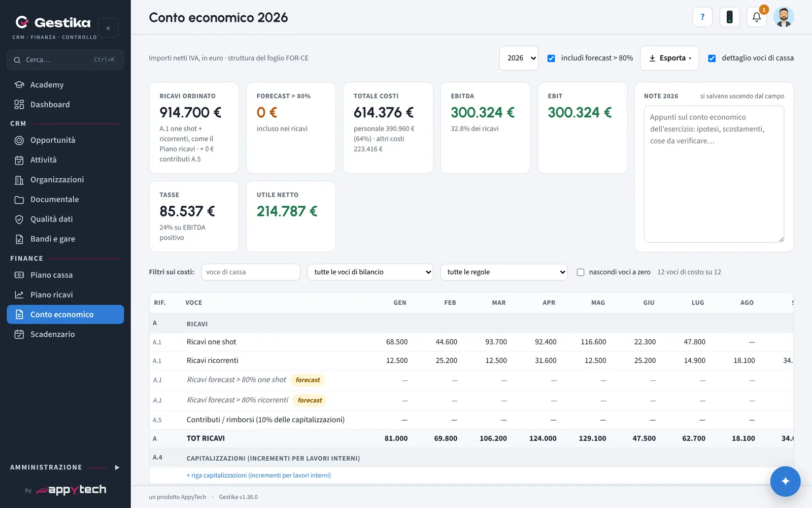Open the 2026 year dropdown
812x508 pixels.
pyautogui.click(x=519, y=58)
